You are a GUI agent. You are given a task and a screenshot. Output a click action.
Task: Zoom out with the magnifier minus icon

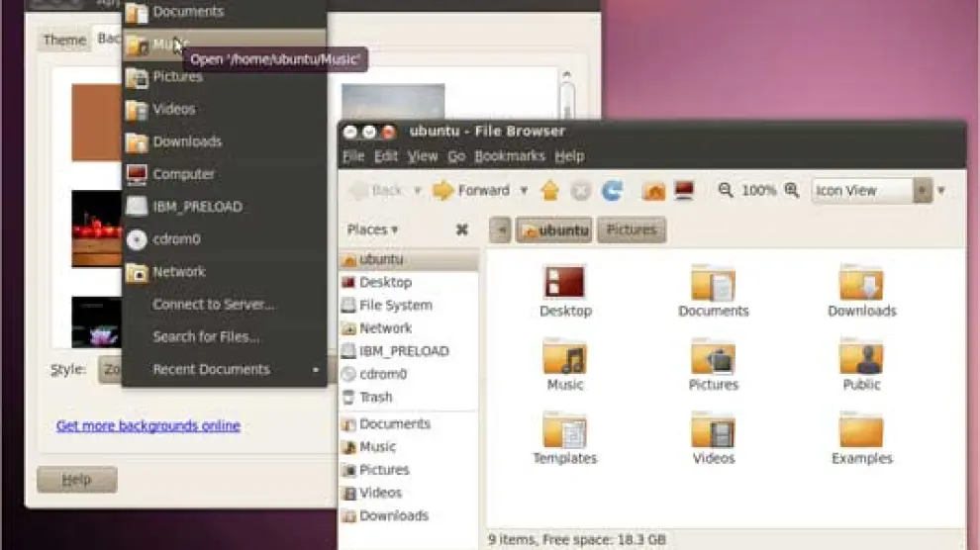(x=726, y=190)
